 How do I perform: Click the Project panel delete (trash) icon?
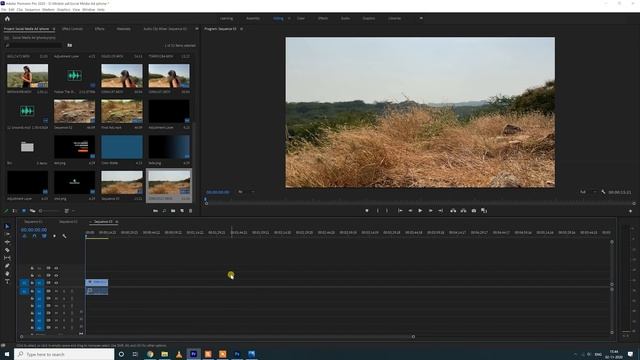click(190, 211)
